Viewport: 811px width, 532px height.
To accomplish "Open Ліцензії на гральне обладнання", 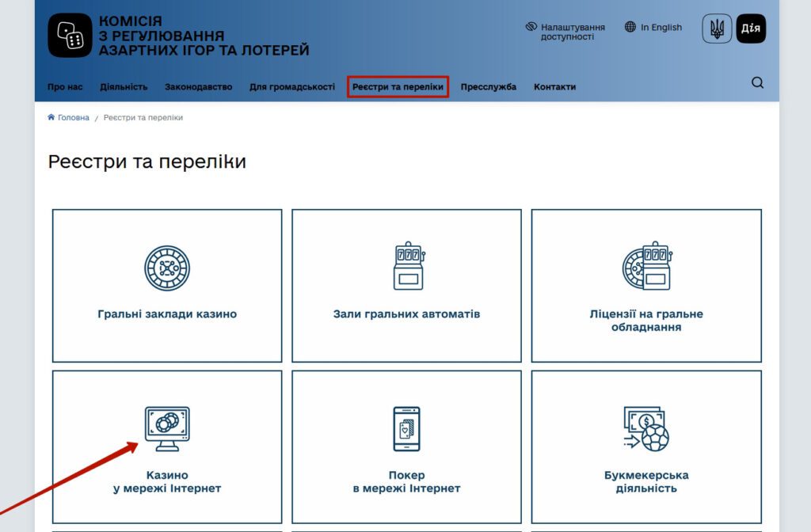I will [646, 285].
